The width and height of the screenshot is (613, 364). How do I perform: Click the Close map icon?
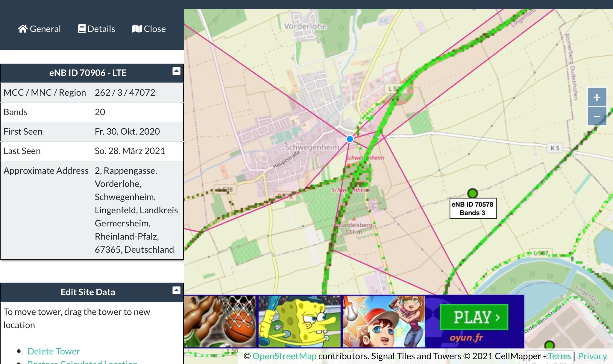click(137, 29)
